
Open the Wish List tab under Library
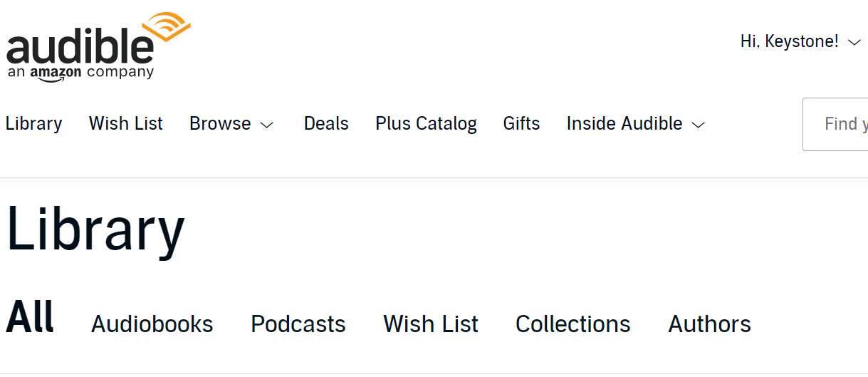tap(431, 324)
